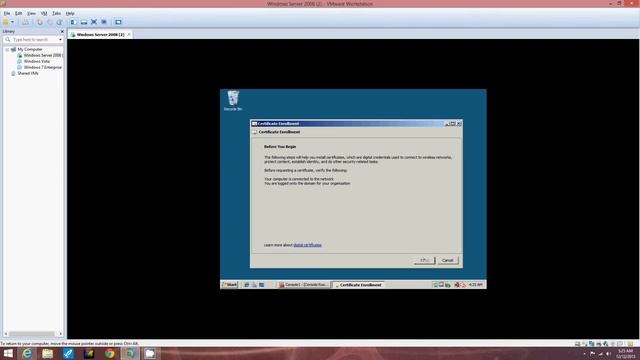This screenshot has width=640, height=360.
Task: Click the library search input field
Action: 33,40
